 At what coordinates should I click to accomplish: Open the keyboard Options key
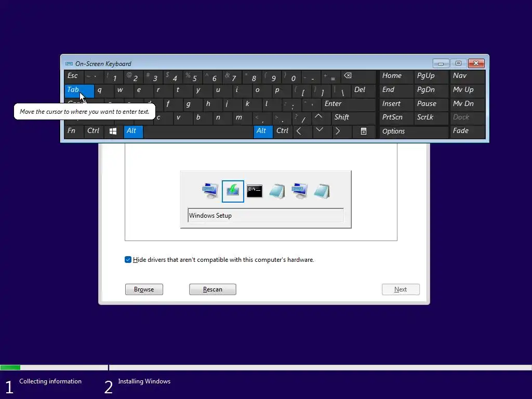pos(414,131)
